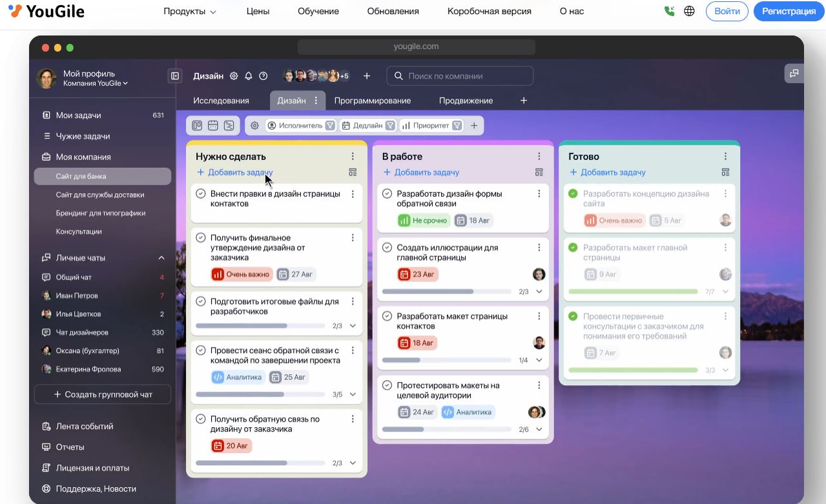
Task: Open language globe icon in header
Action: tap(689, 11)
